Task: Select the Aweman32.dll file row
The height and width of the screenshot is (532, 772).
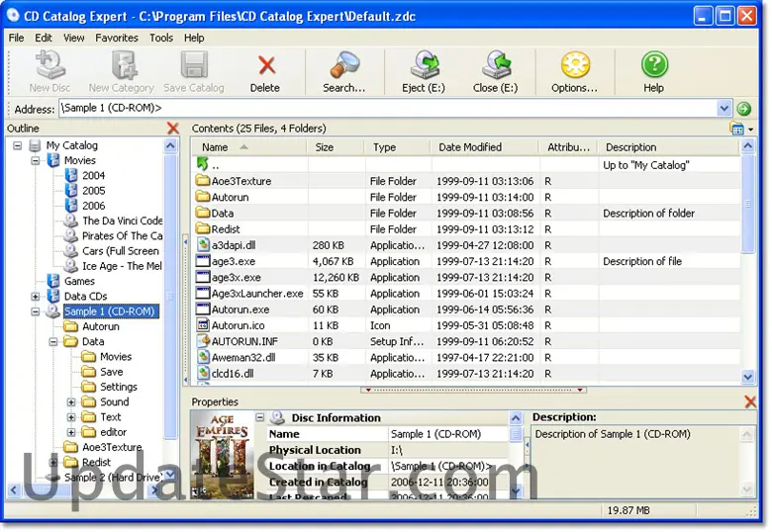Action: [x=466, y=357]
